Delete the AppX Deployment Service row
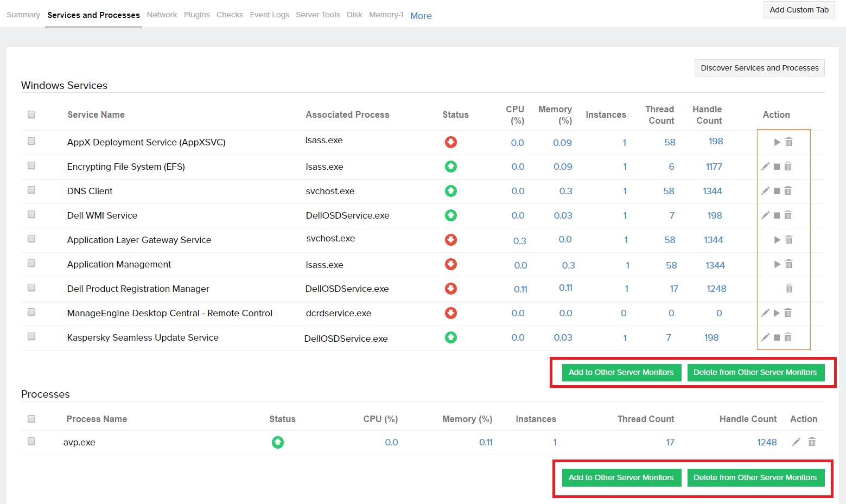The height and width of the screenshot is (504, 846). click(789, 142)
